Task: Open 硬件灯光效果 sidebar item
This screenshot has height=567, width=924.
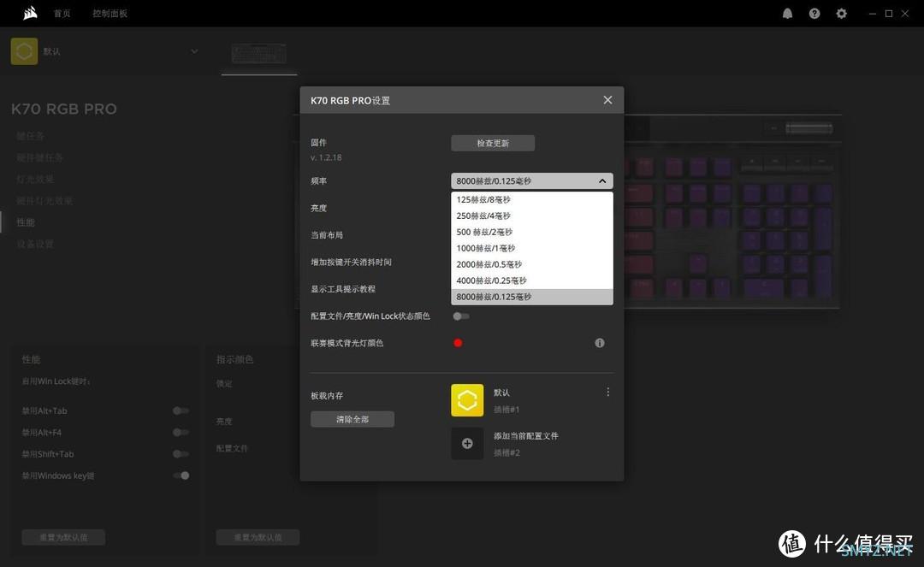Action: tap(44, 201)
